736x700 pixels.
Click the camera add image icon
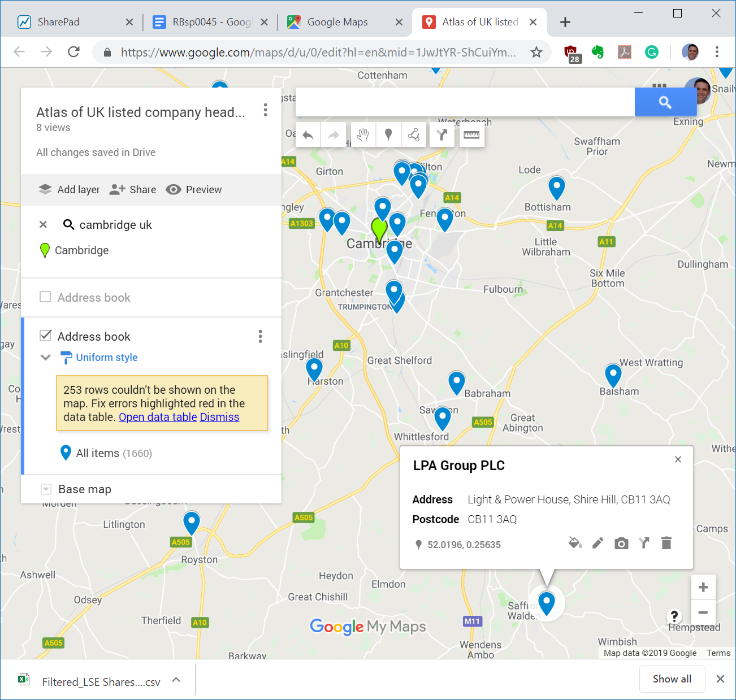pyautogui.click(x=621, y=544)
